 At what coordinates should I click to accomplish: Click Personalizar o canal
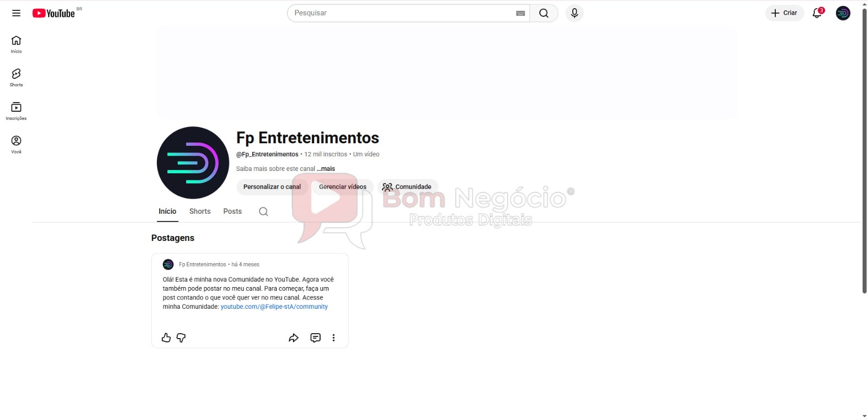tap(272, 187)
